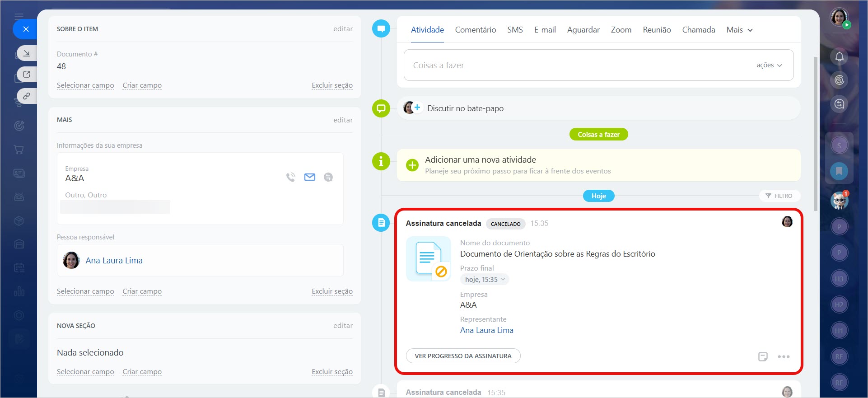This screenshot has height=398, width=868.
Task: Switch to the Comentário tab
Action: tap(475, 30)
